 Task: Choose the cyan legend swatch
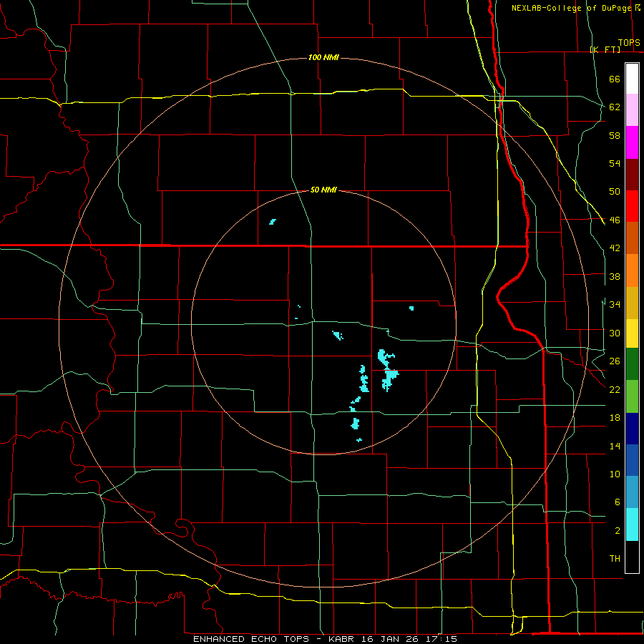(x=632, y=525)
